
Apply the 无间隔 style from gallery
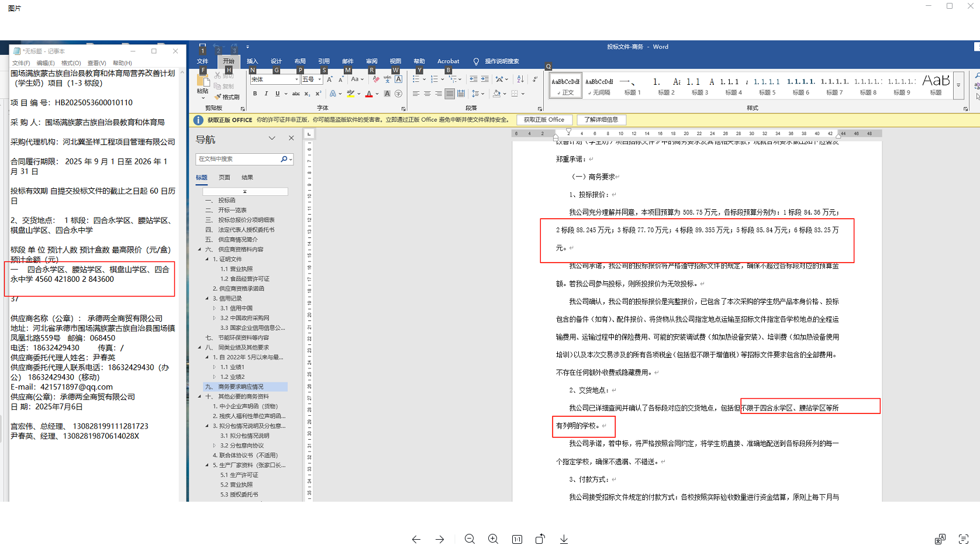click(599, 85)
